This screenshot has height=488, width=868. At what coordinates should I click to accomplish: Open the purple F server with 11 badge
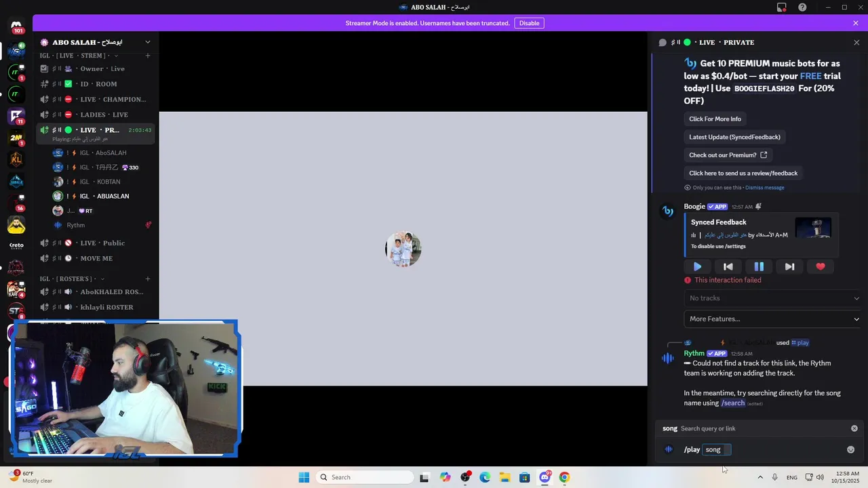[x=16, y=115]
